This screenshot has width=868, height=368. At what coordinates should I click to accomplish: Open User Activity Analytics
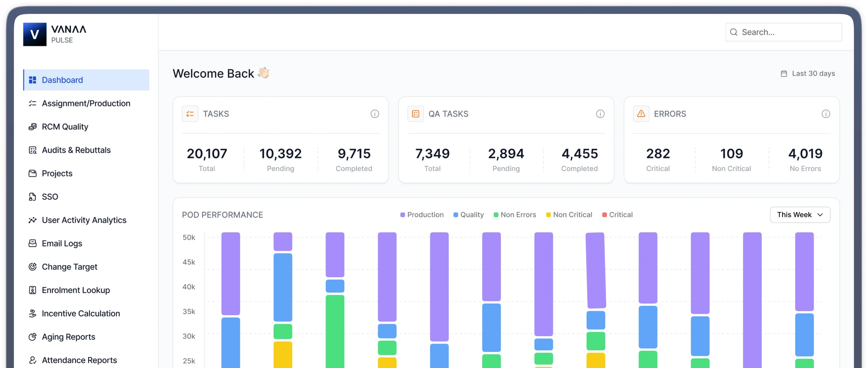[x=86, y=220]
